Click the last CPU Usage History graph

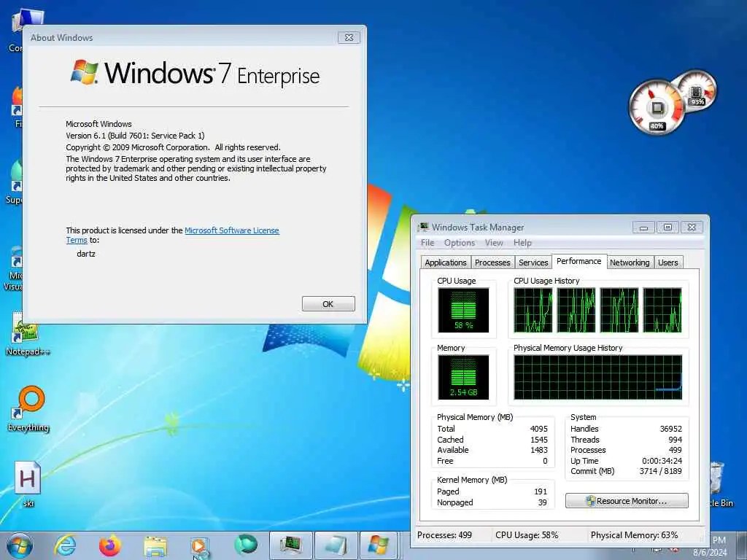coord(662,310)
